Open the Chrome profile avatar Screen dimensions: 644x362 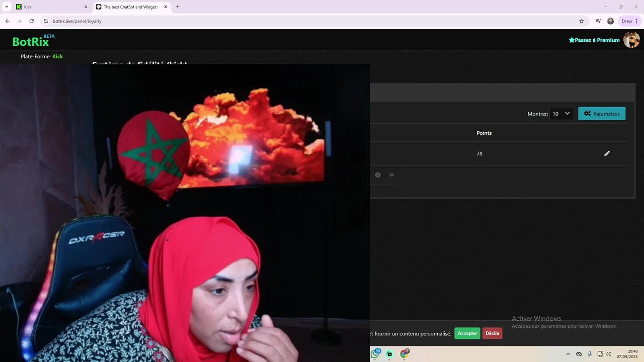point(610,21)
